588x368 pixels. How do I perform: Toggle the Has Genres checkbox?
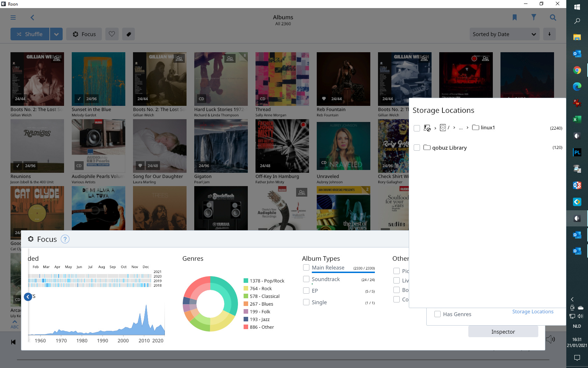437,314
